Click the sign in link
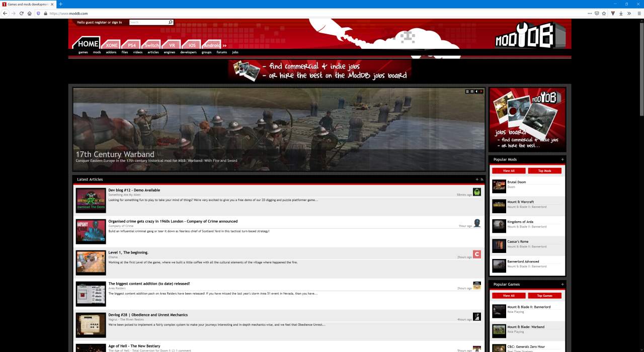644x352 pixels. 117,22
